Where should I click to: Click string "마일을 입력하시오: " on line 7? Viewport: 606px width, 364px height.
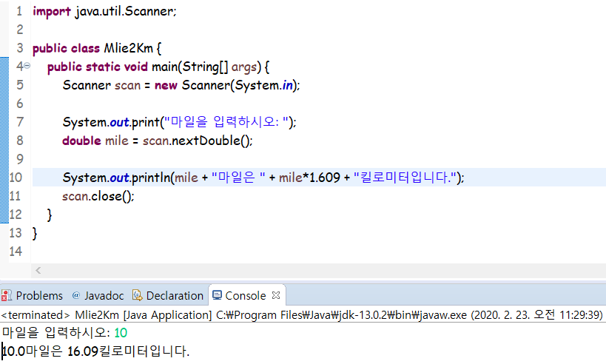pyautogui.click(x=226, y=122)
